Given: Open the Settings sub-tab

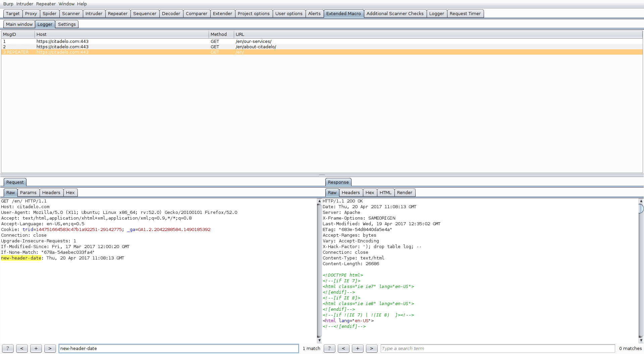Looking at the screenshot, I should [67, 24].
